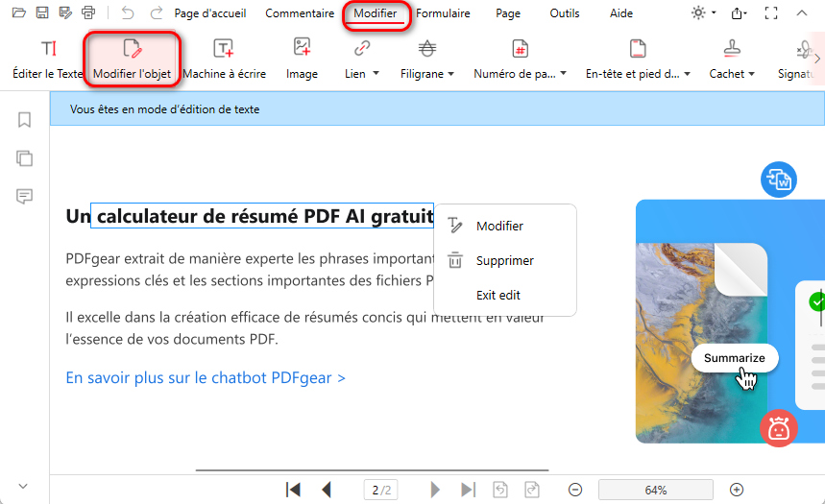
Task: Click the share export icon
Action: [x=739, y=13]
